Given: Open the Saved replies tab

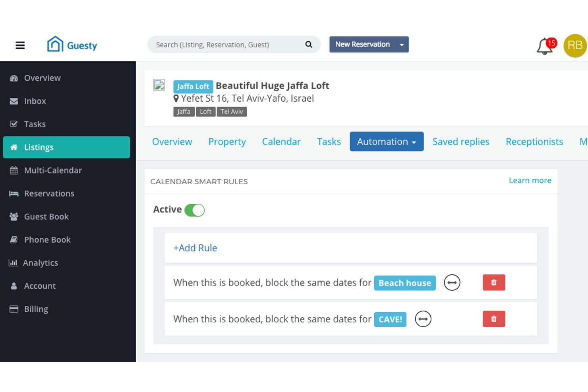Looking at the screenshot, I should [461, 142].
